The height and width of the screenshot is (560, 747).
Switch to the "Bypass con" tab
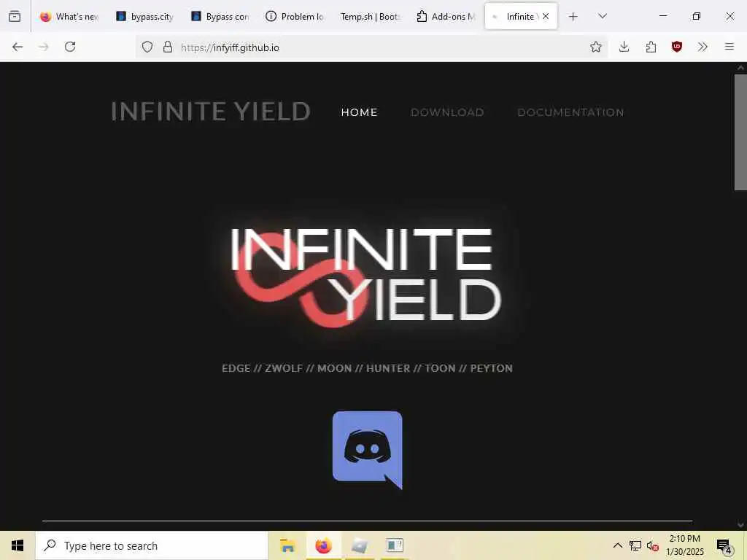click(220, 16)
